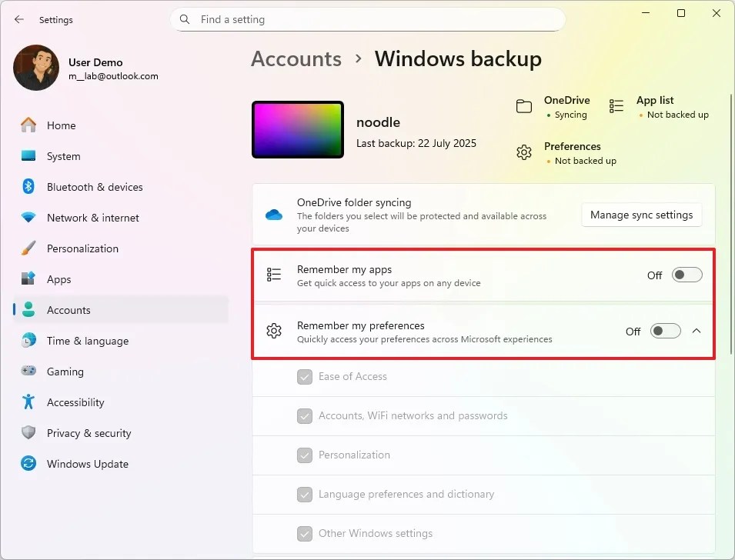Enable the Remember my apps toggle
Viewport: 735px width, 560px height.
point(685,275)
